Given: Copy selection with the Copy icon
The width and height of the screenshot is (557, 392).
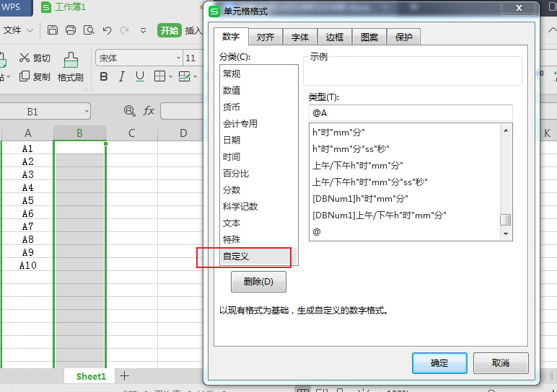Looking at the screenshot, I should click(x=25, y=76).
